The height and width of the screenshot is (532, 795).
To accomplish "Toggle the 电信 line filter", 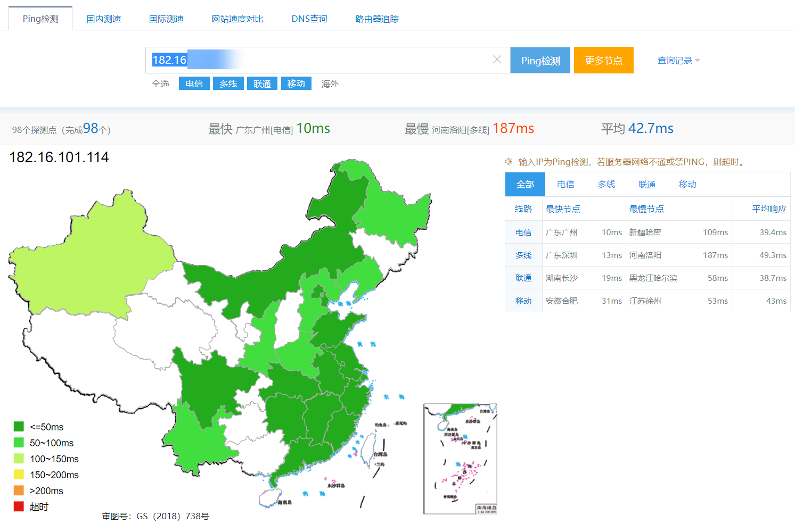I will [194, 84].
